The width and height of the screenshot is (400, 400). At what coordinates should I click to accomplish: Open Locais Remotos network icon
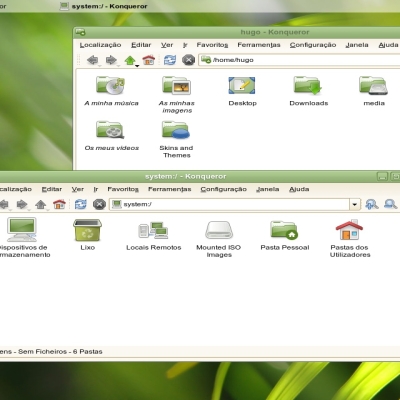coord(153,230)
